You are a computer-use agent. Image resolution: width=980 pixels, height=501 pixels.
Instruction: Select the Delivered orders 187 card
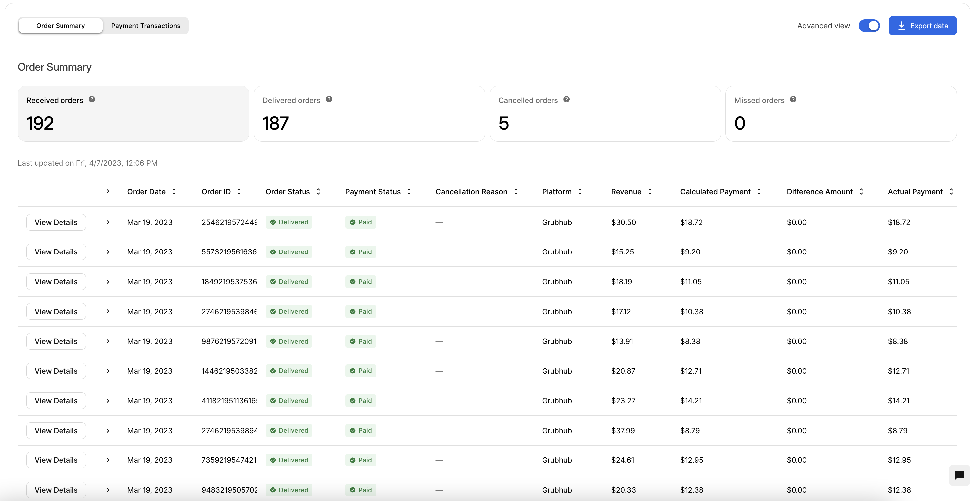pos(369,114)
